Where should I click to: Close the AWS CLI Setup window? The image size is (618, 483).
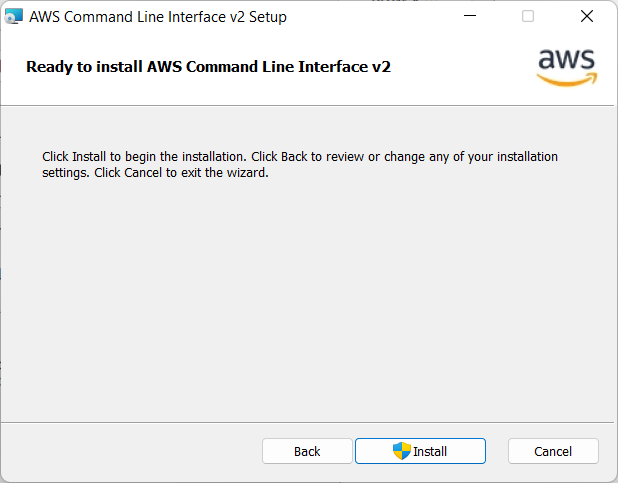pos(587,16)
